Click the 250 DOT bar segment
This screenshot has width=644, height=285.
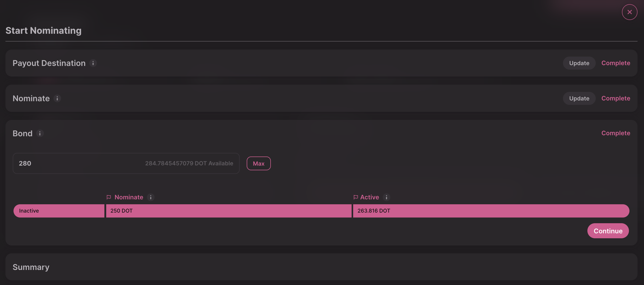(x=229, y=211)
